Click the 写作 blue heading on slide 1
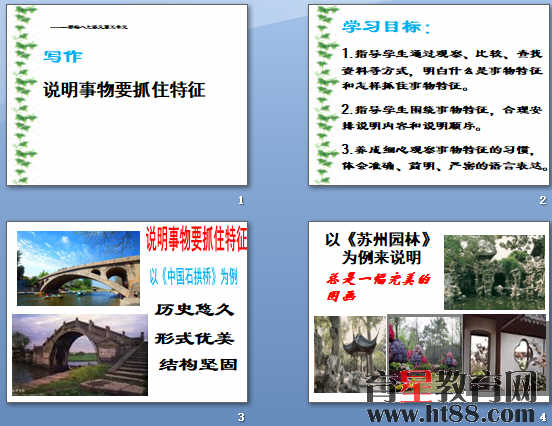 63,56
